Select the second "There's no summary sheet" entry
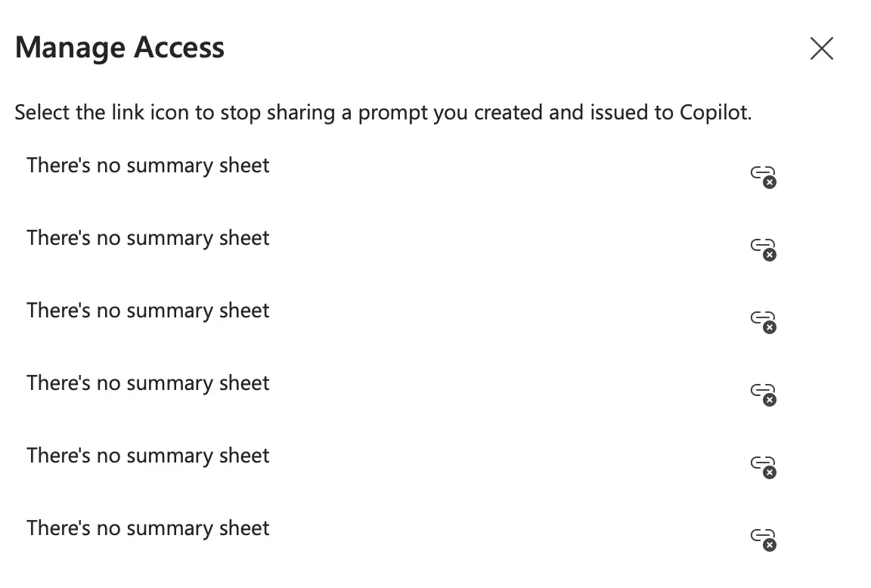The width and height of the screenshot is (871, 588). coord(148,238)
